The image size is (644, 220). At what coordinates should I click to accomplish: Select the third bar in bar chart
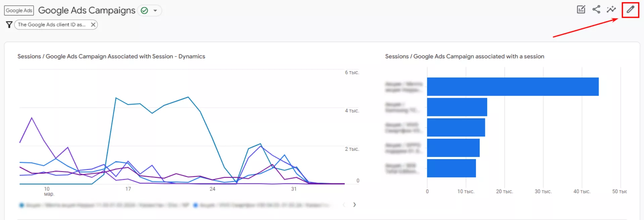456,127
